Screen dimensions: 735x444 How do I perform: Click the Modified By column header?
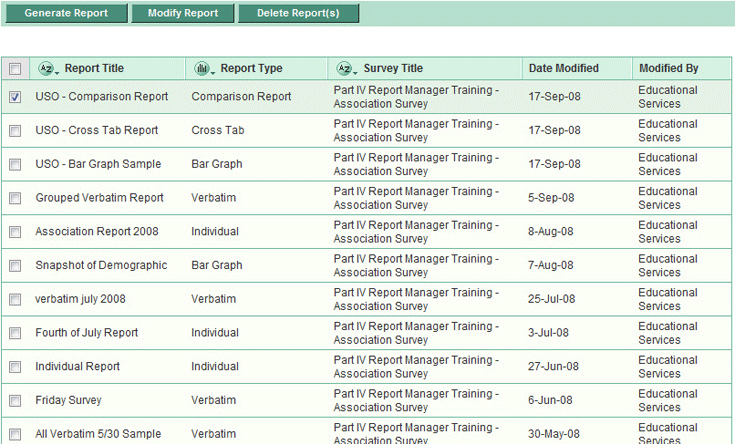[668, 69]
